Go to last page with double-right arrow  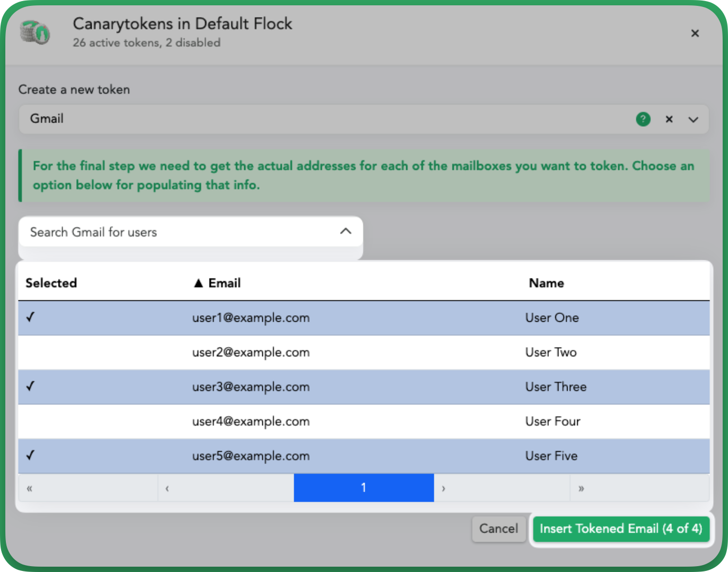pyautogui.click(x=640, y=488)
